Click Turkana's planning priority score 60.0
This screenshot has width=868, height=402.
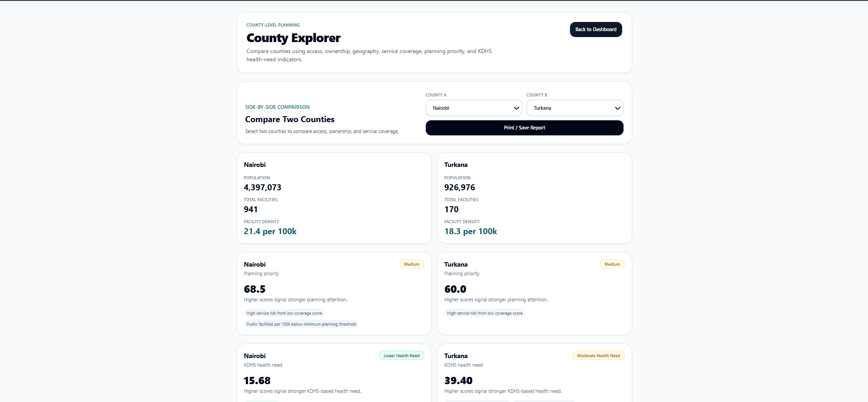coord(456,289)
